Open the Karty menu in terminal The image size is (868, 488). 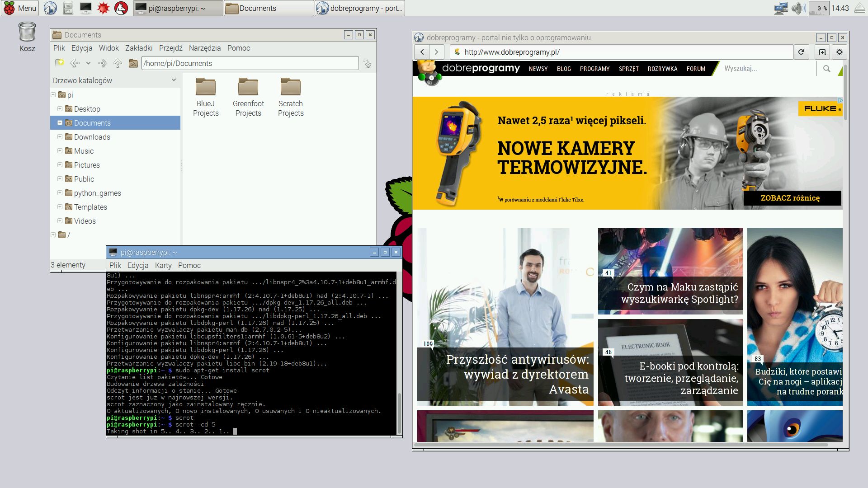163,265
